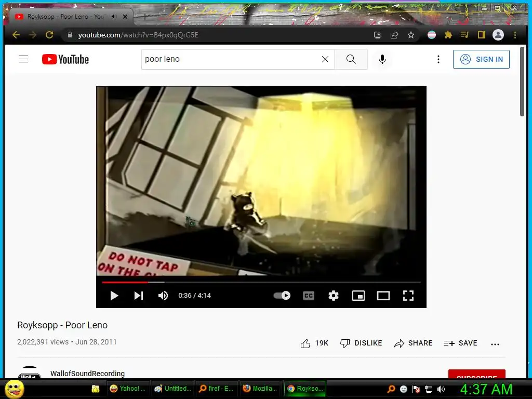Screen dimensions: 532x399
Task: Mute the video player volume
Action: pyautogui.click(x=163, y=296)
